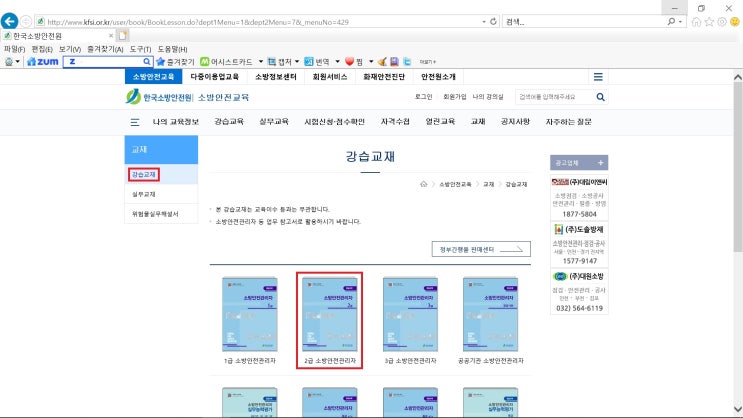Expand the 찜 dropdown arrow

pyautogui.click(x=371, y=62)
